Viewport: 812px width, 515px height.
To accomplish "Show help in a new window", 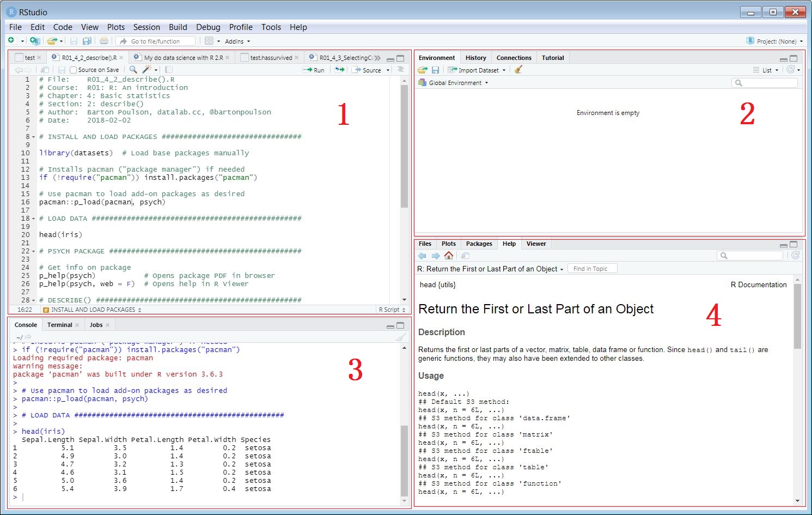I will pyautogui.click(x=465, y=255).
